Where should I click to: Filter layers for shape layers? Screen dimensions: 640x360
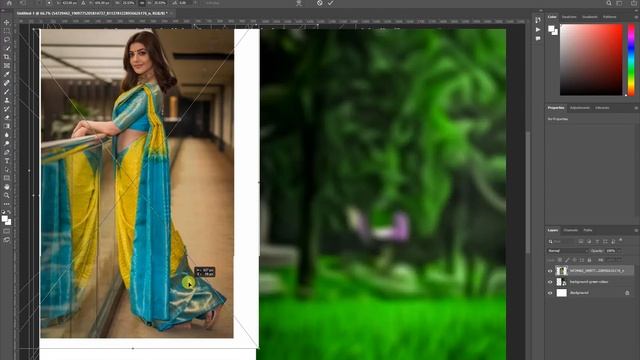(605, 242)
